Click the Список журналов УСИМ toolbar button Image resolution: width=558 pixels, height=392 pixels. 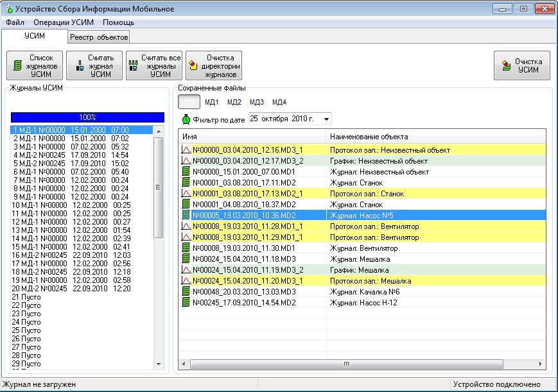pos(35,66)
